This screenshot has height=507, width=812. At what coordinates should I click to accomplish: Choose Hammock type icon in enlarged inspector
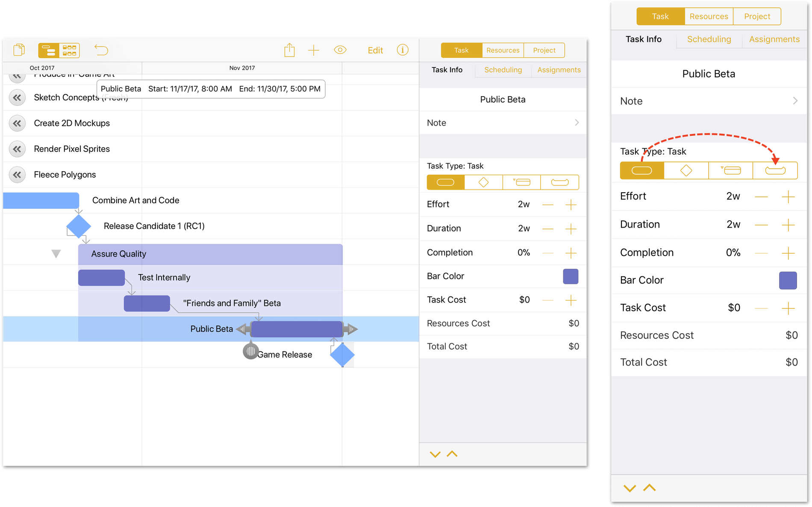pyautogui.click(x=775, y=170)
